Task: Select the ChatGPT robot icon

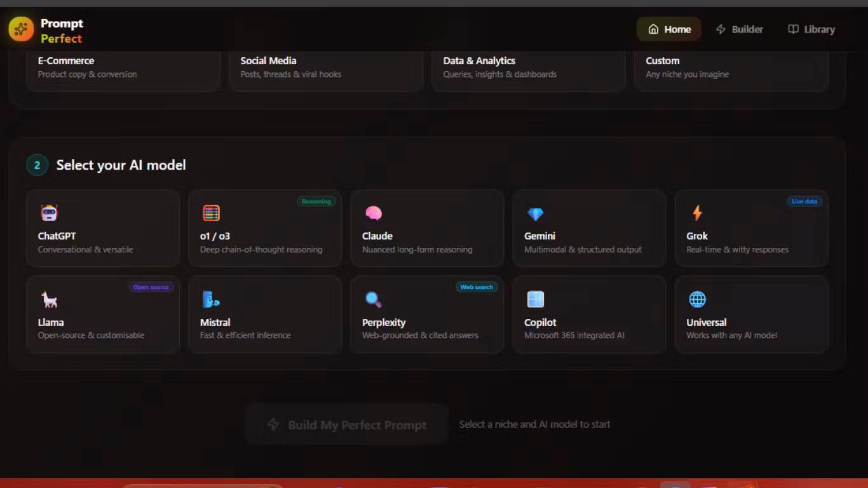Action: (49, 213)
